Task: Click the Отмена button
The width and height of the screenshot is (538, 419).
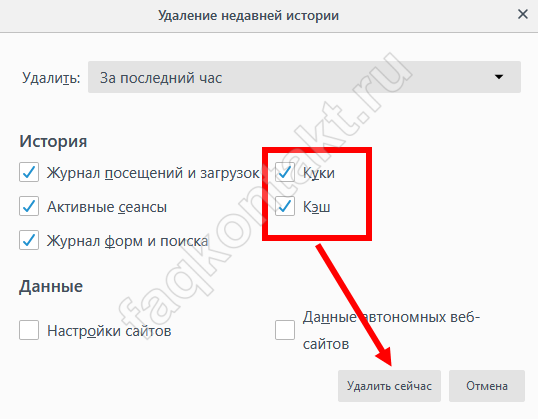Action: pos(487,386)
